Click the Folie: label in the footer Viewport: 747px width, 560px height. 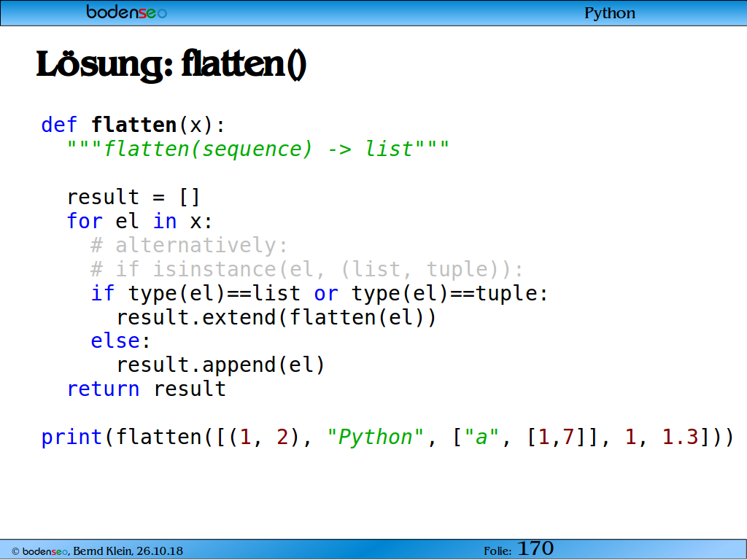tap(498, 551)
